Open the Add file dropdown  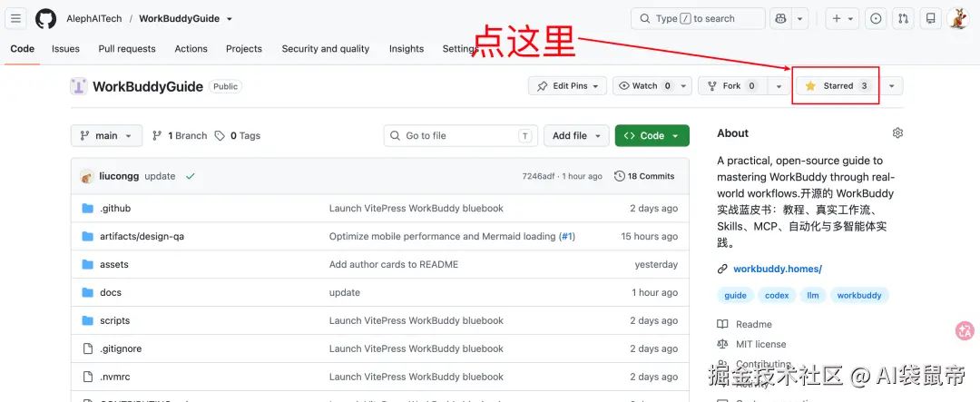click(576, 136)
